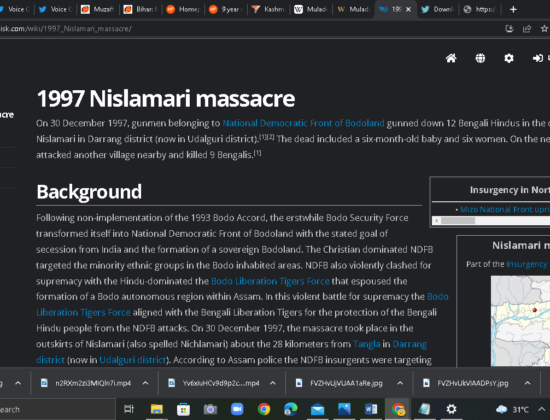The image size is (550, 420).
Task: Click the 'Background' section heading
Action: coord(89,192)
